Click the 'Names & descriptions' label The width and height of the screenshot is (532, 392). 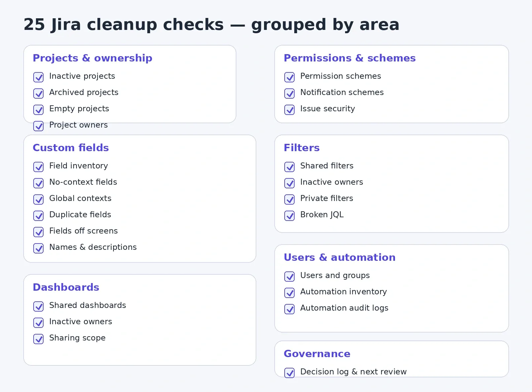[93, 247]
